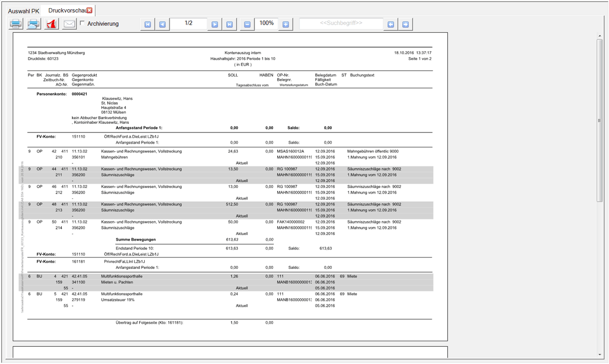609x364 pixels.
Task: Click the page number field showing 1/2
Action: coord(188,24)
